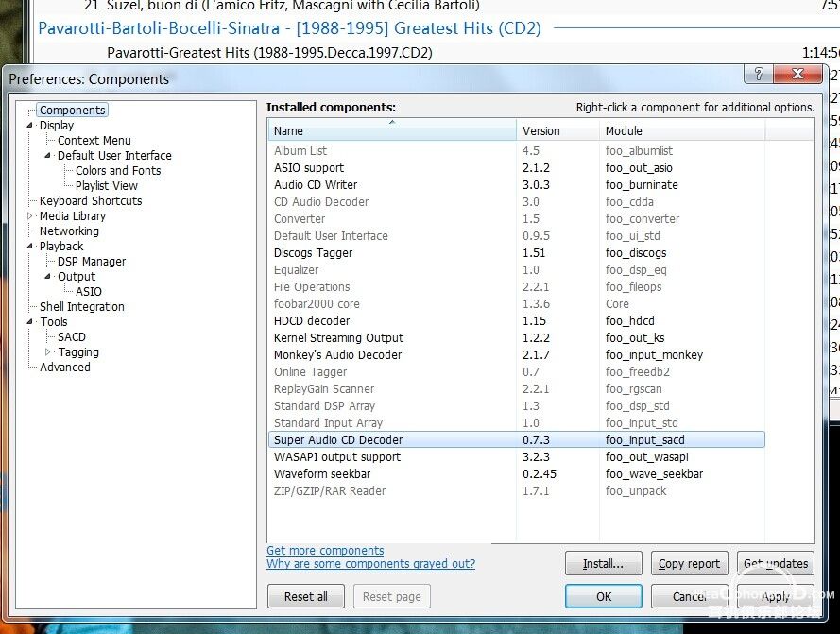Viewport: 840px width, 634px height.
Task: Collapse the Display tree node
Action: [x=30, y=126]
